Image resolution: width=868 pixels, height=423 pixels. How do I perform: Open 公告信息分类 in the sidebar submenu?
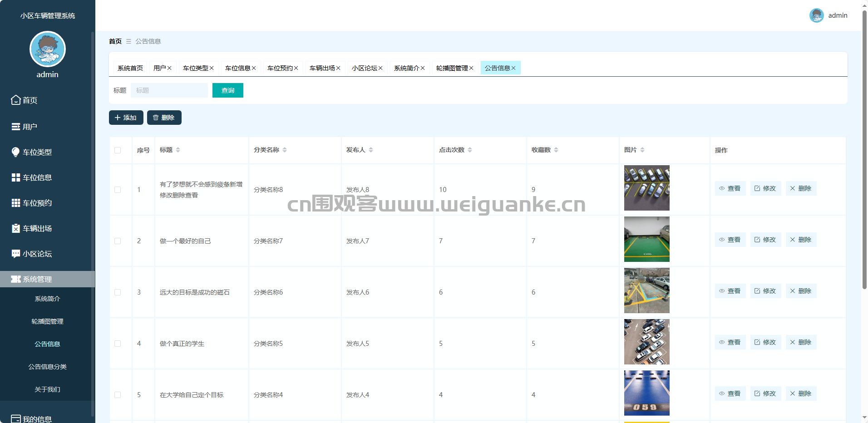[x=47, y=367]
